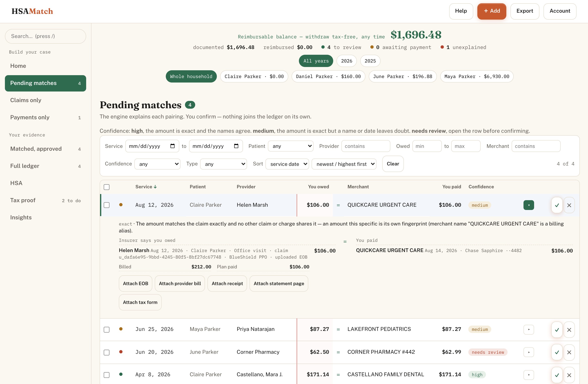The width and height of the screenshot is (588, 384).
Task: Select the Maya Parker household pill
Action: 477,77
